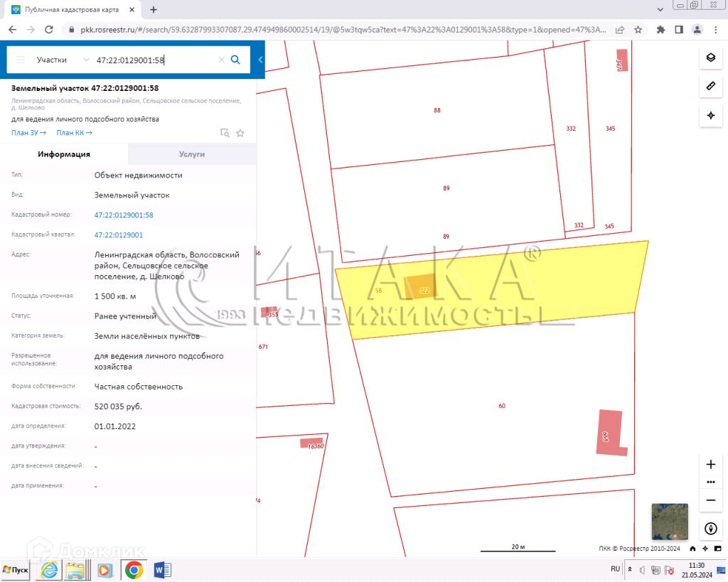Viewport: 728px width, 582px height.
Task: Select the Информация tab
Action: click(64, 154)
